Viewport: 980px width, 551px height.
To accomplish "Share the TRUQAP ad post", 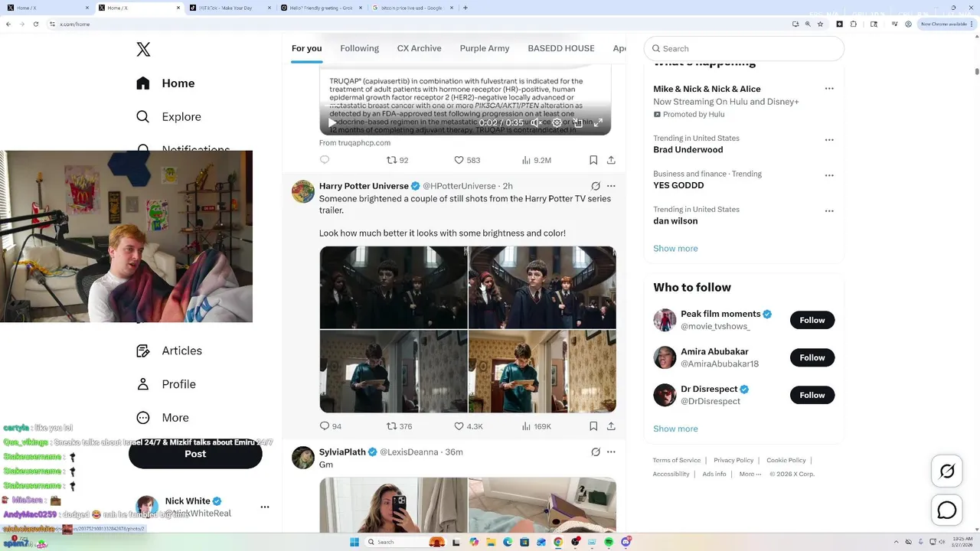I will point(611,160).
